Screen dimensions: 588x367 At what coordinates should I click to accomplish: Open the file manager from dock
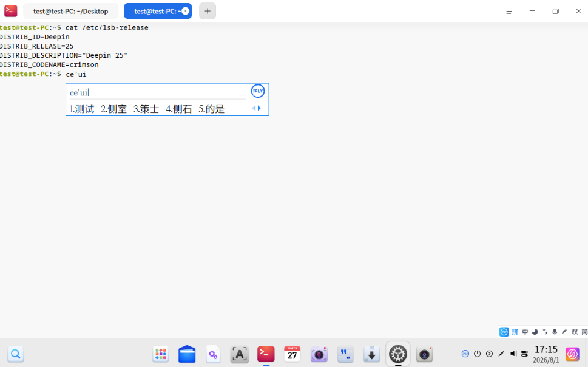[187, 354]
